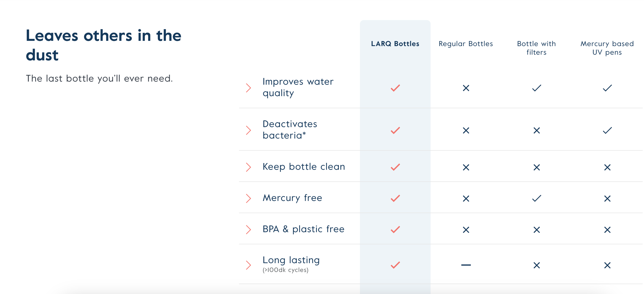Select the LARQ Bottles column header
Viewport: 644px width, 294px height.
point(395,44)
